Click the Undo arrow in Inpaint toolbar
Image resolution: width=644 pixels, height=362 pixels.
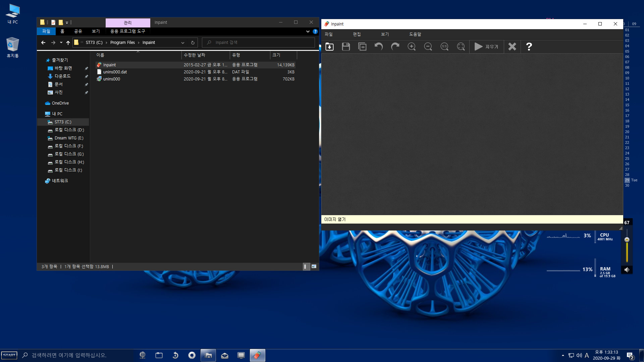tap(379, 47)
